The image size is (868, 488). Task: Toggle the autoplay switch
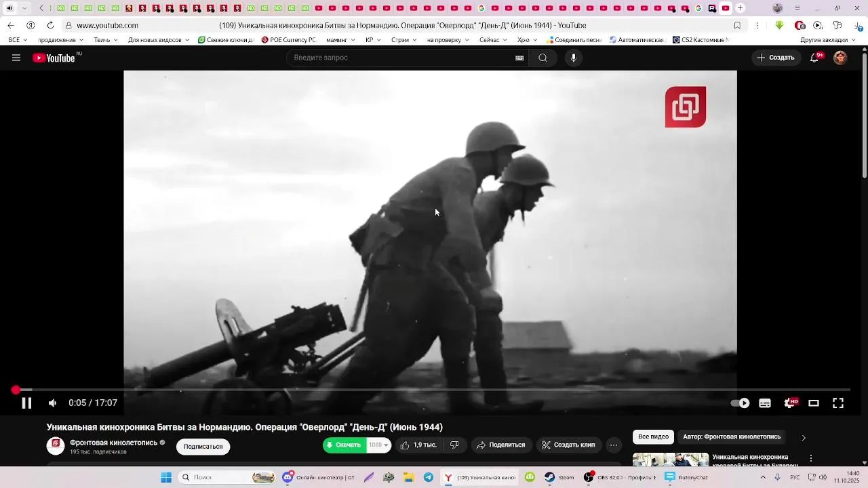[x=740, y=403]
